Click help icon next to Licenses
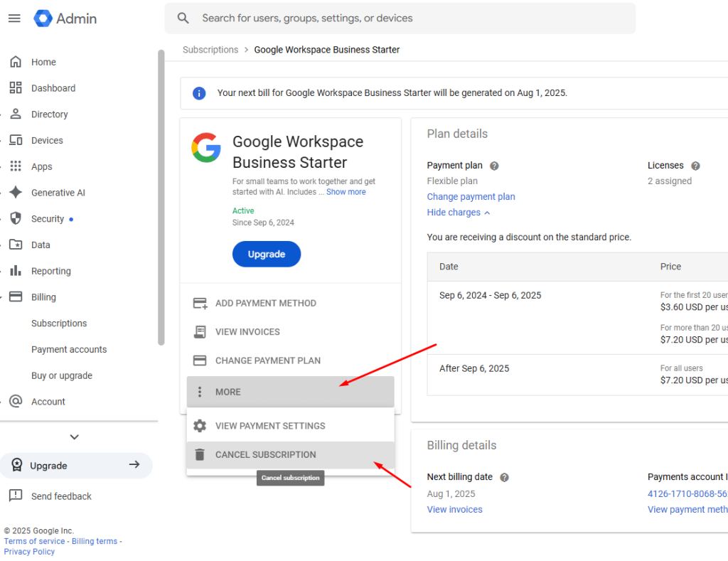 pyautogui.click(x=695, y=166)
